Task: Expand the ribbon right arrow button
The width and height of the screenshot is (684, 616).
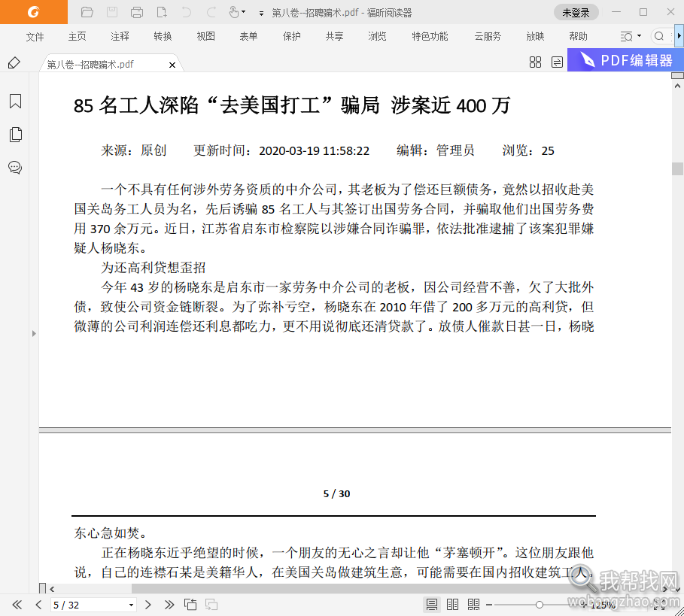Action: pos(679,36)
